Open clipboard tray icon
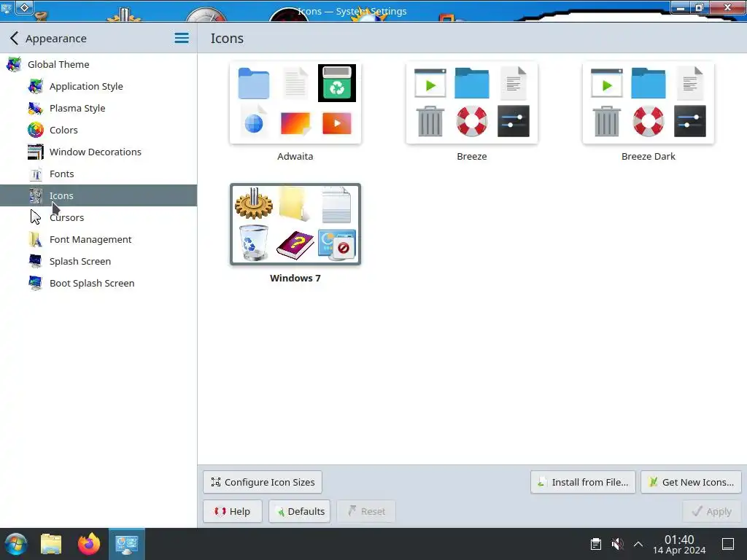747x560 pixels. 596,544
